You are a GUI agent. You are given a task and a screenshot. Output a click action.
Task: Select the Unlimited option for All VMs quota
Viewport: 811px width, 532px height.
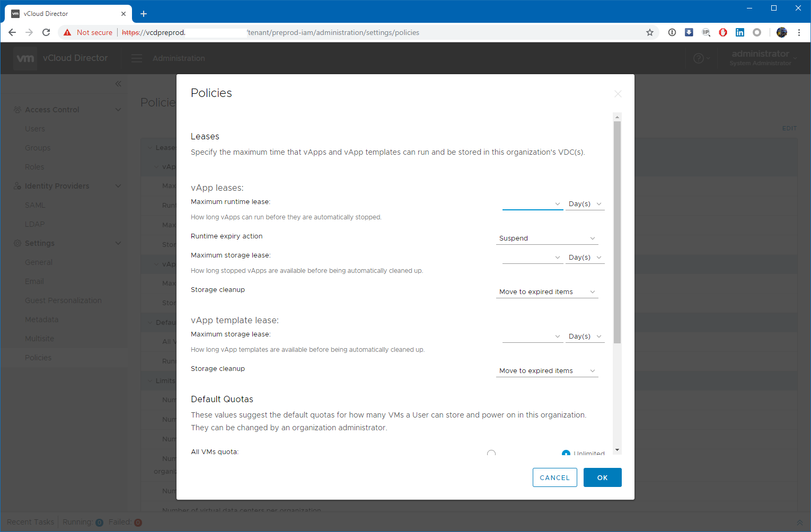(x=566, y=454)
